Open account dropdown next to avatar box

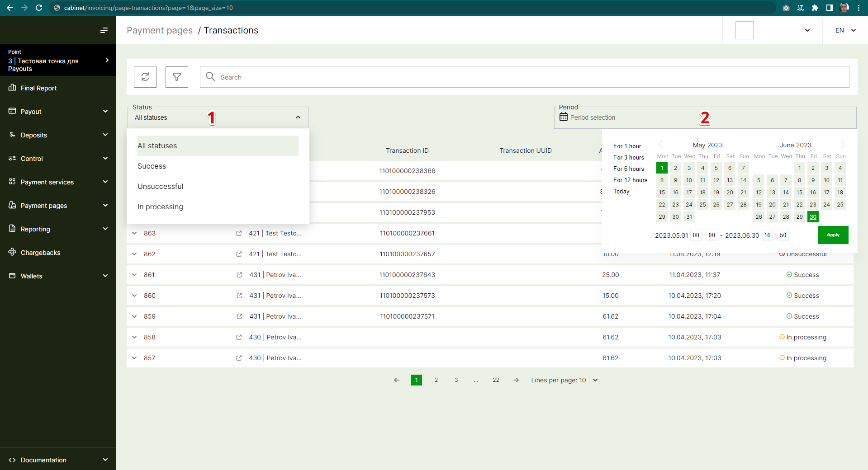[x=807, y=30]
